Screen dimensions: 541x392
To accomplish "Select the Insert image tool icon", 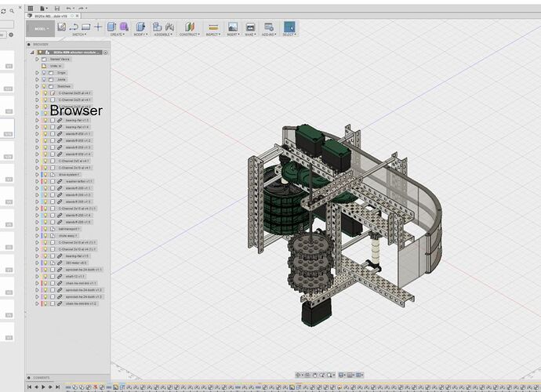I will pos(233,27).
